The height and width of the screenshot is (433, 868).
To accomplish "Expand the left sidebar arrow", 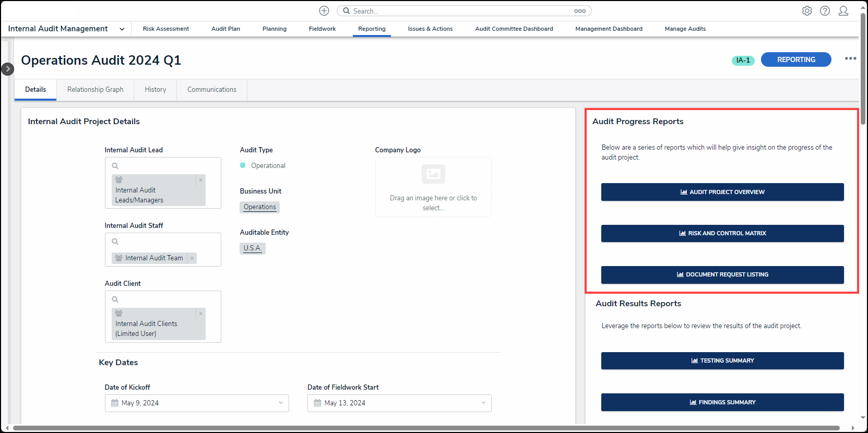I will 7,69.
